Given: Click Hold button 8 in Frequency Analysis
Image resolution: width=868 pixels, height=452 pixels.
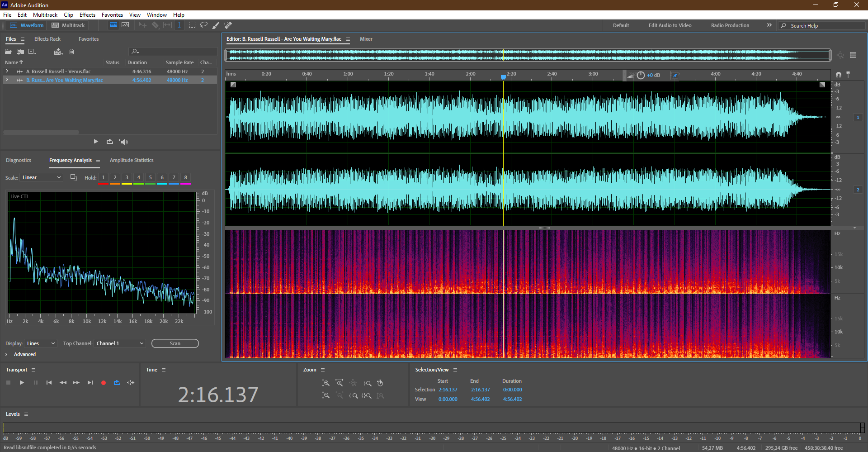Looking at the screenshot, I should pos(186,177).
